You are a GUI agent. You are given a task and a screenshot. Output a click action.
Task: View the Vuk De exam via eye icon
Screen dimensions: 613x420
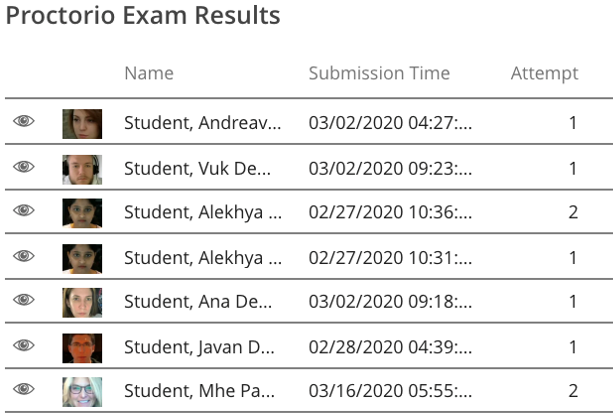(x=24, y=166)
